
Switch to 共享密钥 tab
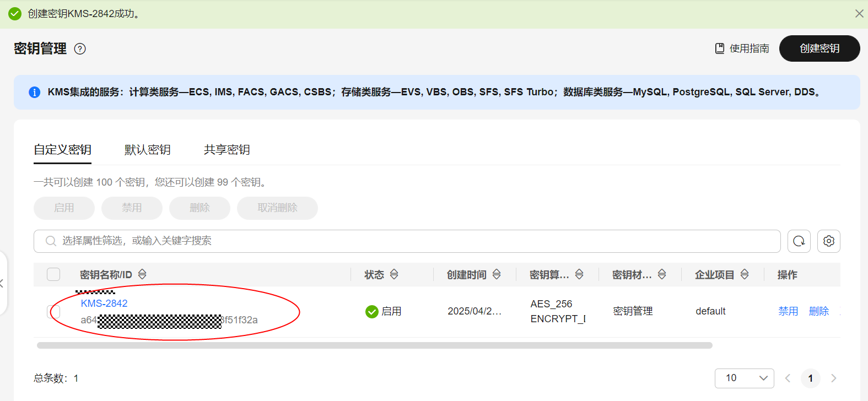227,150
